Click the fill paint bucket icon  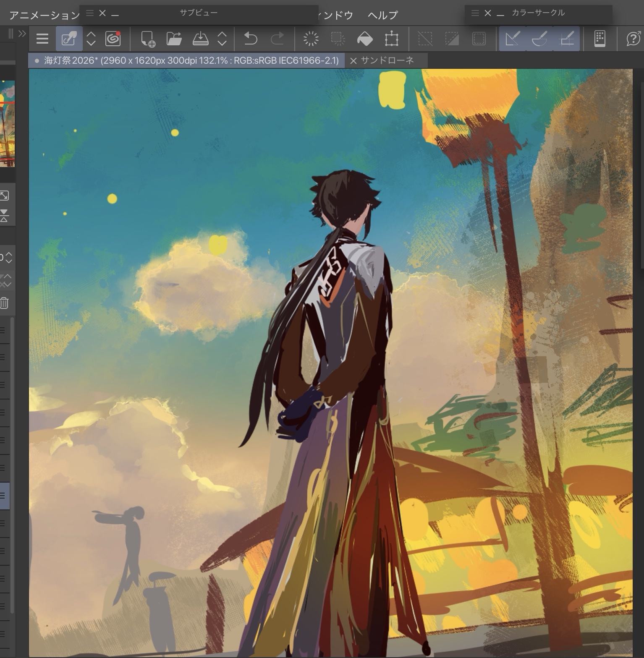coord(365,39)
